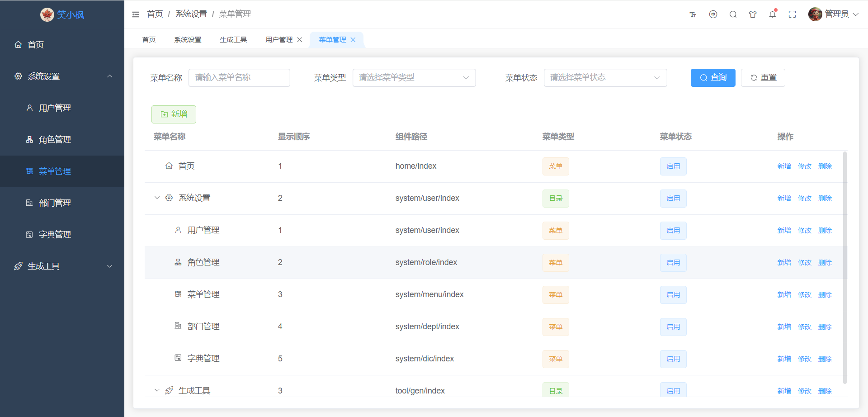Toggle fullscreen mode icon
This screenshot has height=417, width=868.
tap(792, 14)
